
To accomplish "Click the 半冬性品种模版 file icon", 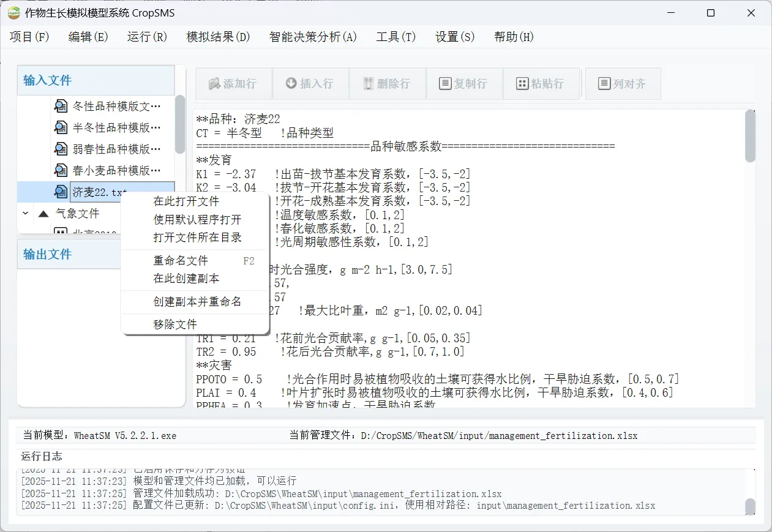I will (x=61, y=127).
